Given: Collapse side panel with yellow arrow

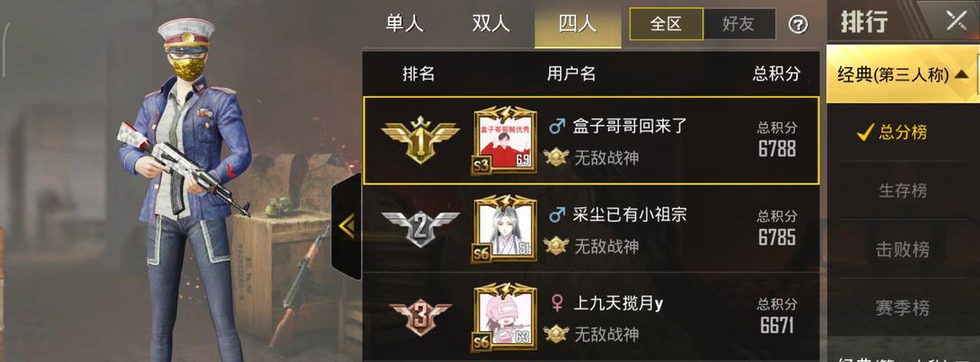Looking at the screenshot, I should coord(347,226).
